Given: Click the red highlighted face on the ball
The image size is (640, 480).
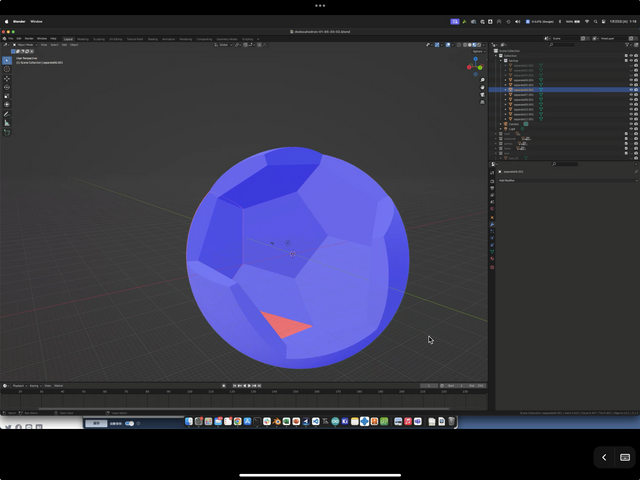Looking at the screenshot, I should coord(286,325).
